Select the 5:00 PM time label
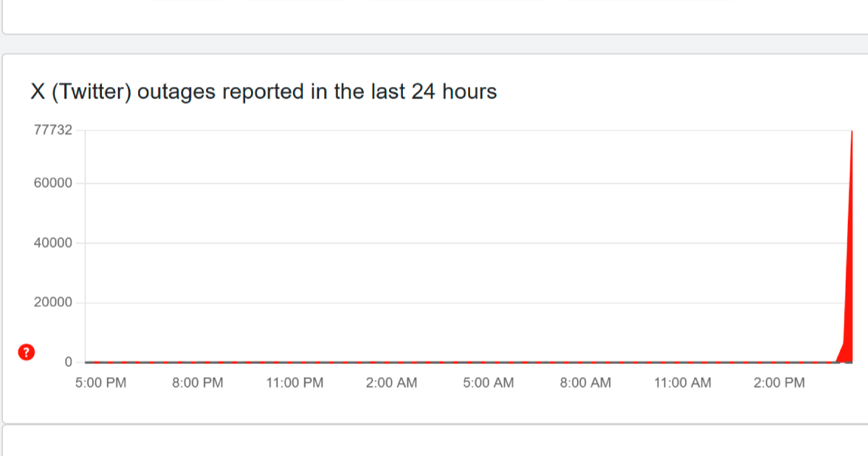 pyautogui.click(x=101, y=383)
